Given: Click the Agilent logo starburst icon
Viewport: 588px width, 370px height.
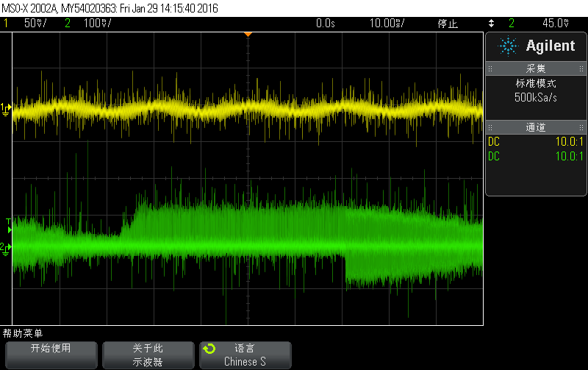Looking at the screenshot, I should pos(508,46).
